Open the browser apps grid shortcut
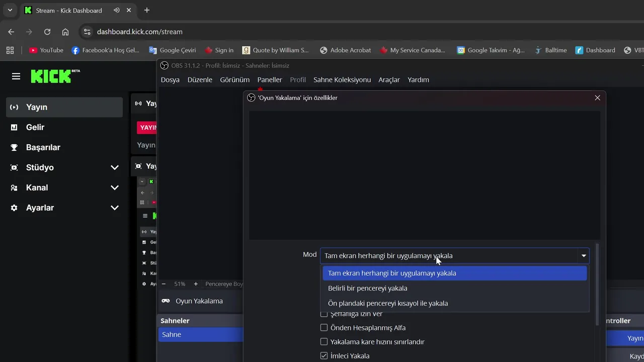Viewport: 644px width, 362px height. click(10, 50)
